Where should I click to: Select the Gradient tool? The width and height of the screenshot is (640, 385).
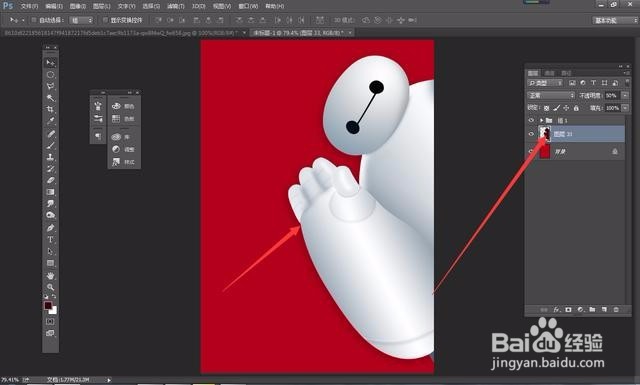(50, 192)
